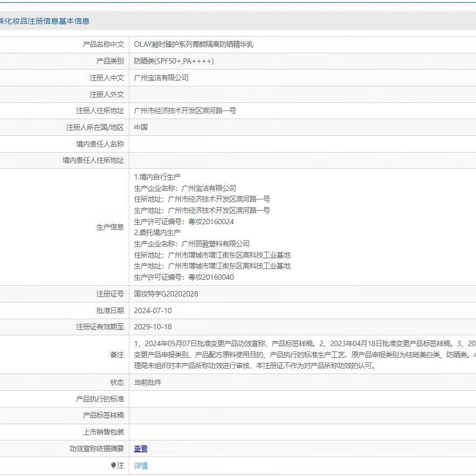Click the 1.境内自行生产 heading text

[x=157, y=177]
